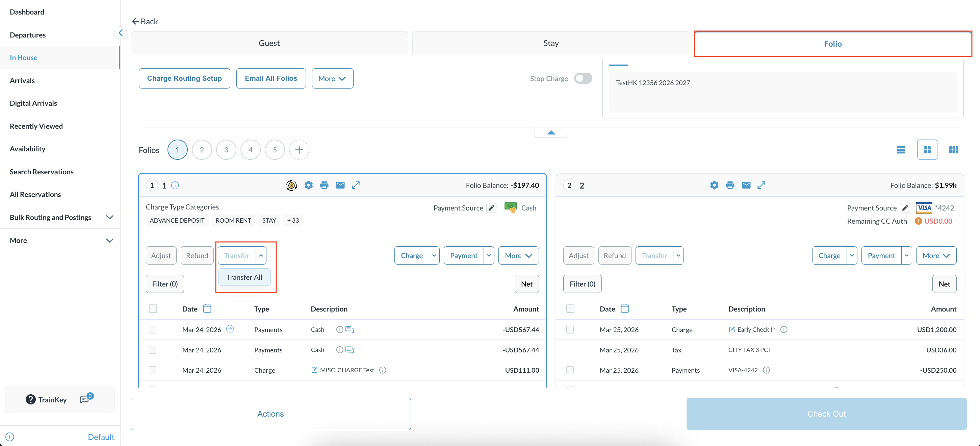The width and height of the screenshot is (980, 446).
Task: Select three-column grid view icon
Action: click(x=953, y=150)
